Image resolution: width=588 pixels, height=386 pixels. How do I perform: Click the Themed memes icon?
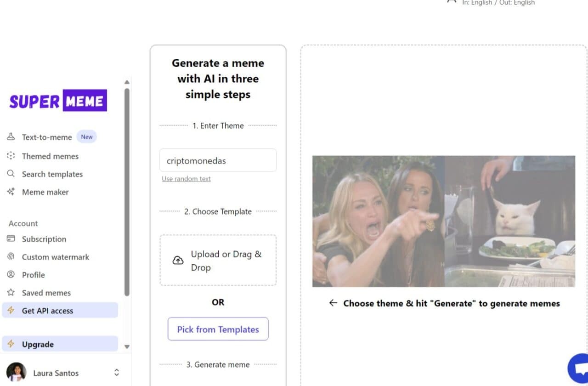(11, 156)
